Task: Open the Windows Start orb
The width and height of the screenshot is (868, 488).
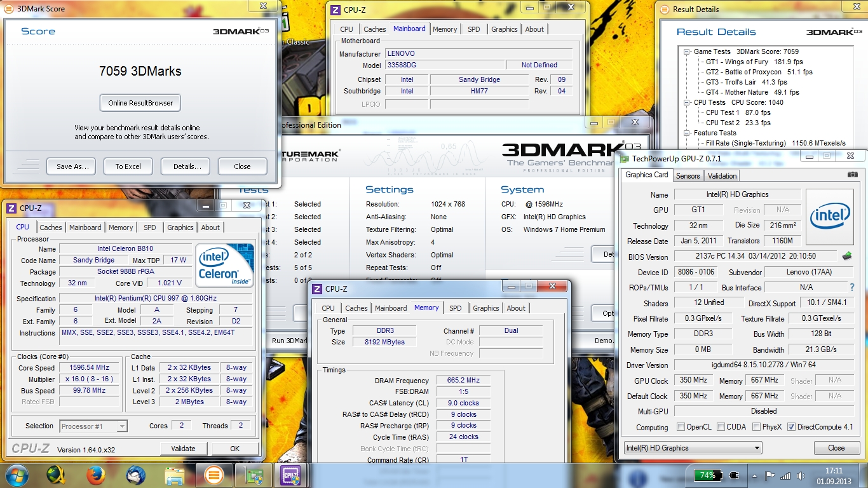Action: (x=17, y=475)
